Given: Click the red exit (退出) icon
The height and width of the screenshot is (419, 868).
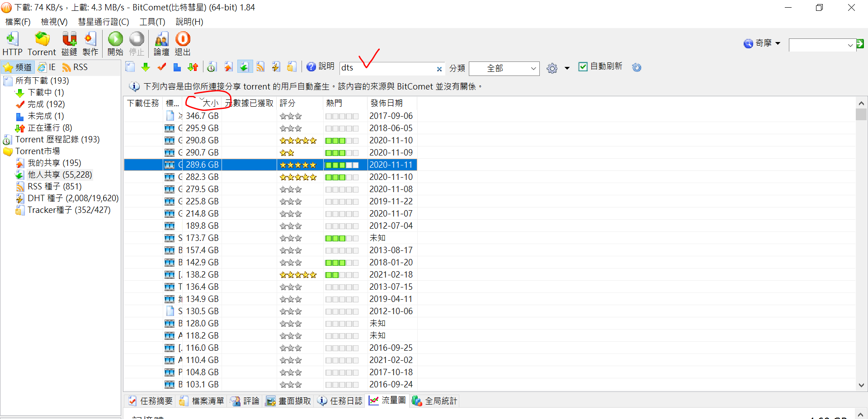Looking at the screenshot, I should pyautogui.click(x=183, y=43).
